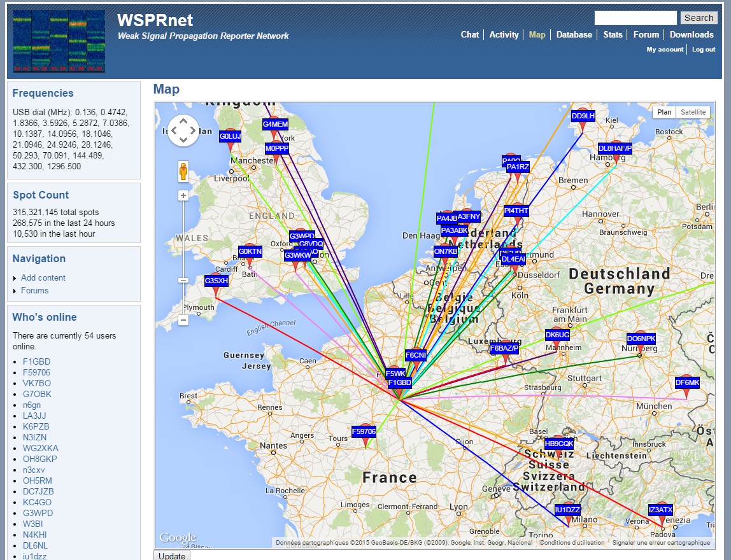
Task: Open user N4KHI in online list
Action: (34, 535)
